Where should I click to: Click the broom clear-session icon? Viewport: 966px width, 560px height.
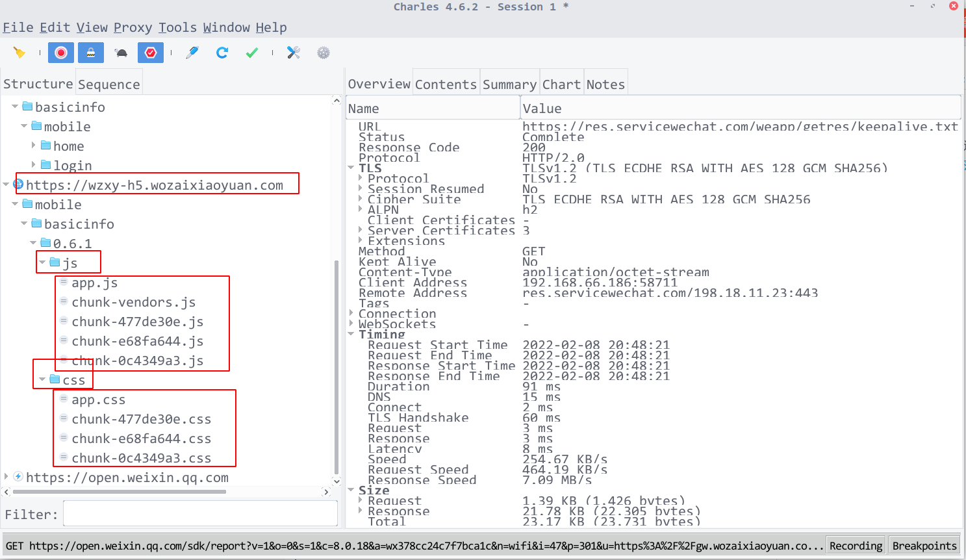point(19,53)
